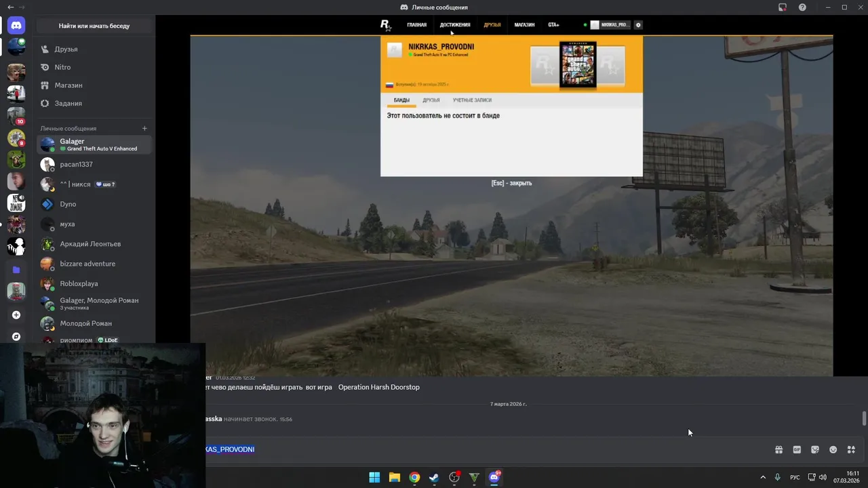Click the Rockstar logo in Social Club overlay
Viewport: 868px width, 488px height.
[x=385, y=25]
